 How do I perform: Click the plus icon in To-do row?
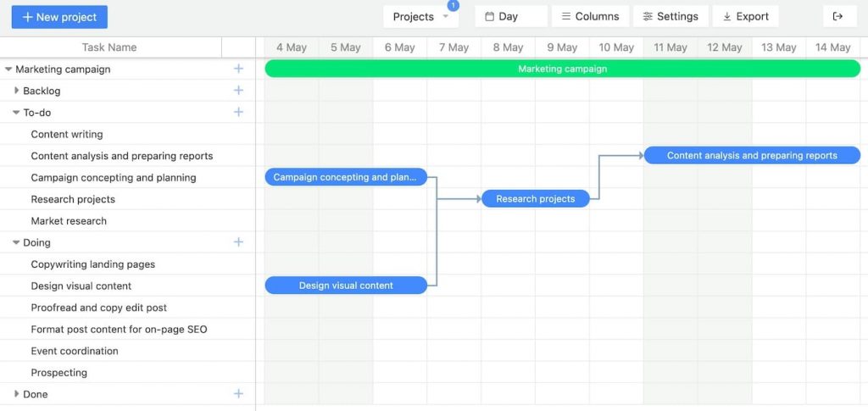pyautogui.click(x=238, y=112)
